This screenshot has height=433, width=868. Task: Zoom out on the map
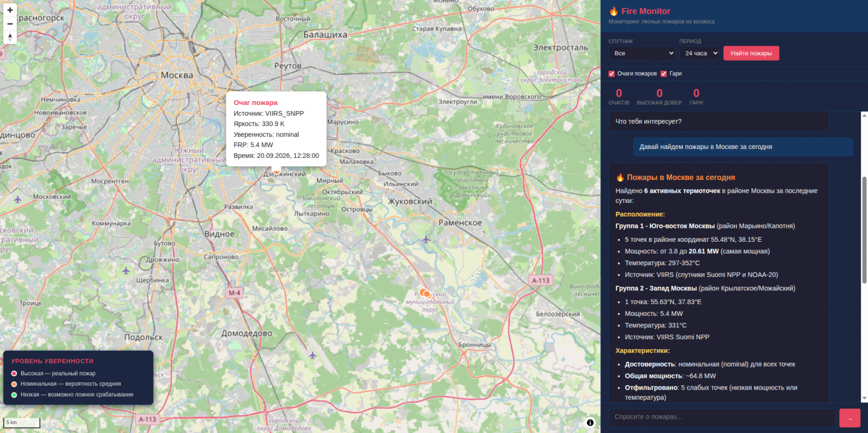coord(10,23)
